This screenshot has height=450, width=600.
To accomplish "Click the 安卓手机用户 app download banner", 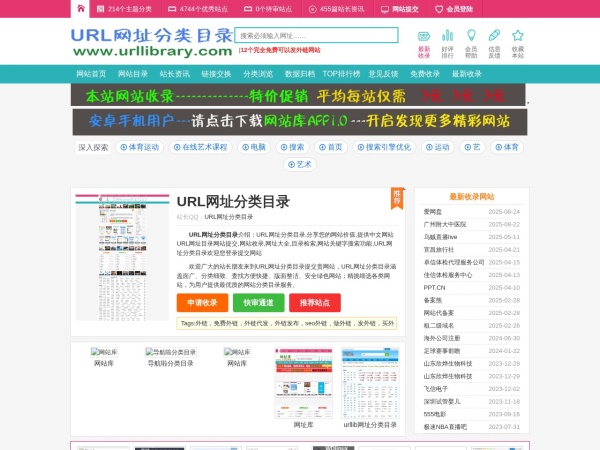I will (300, 122).
